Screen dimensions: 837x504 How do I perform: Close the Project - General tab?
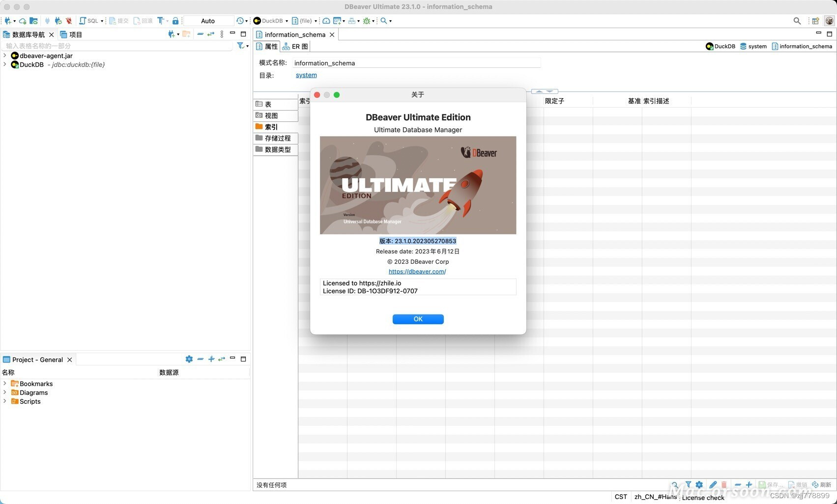pyautogui.click(x=70, y=360)
